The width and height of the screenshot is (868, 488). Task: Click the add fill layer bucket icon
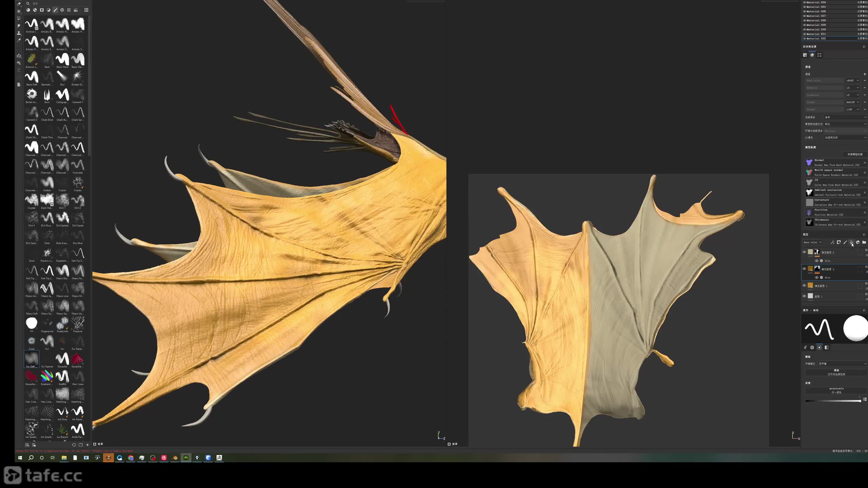[x=851, y=242]
